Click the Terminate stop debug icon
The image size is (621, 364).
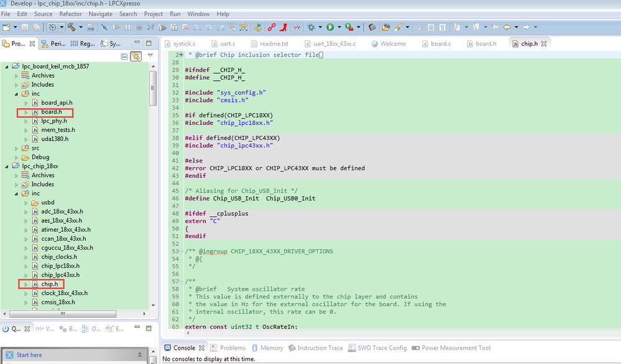click(139, 27)
